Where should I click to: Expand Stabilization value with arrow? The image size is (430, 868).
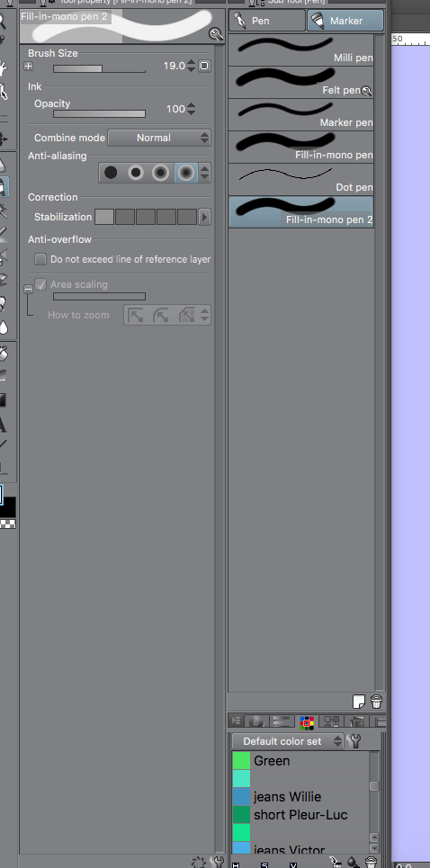(x=205, y=217)
